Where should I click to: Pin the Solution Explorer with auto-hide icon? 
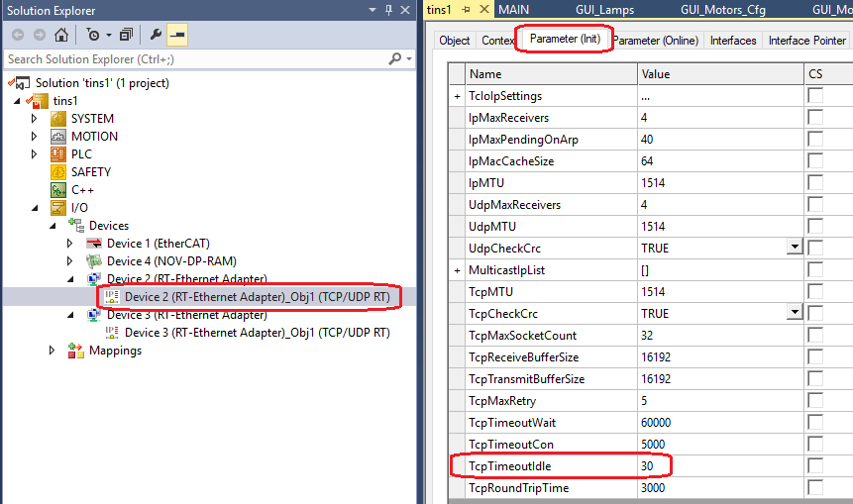tap(389, 10)
